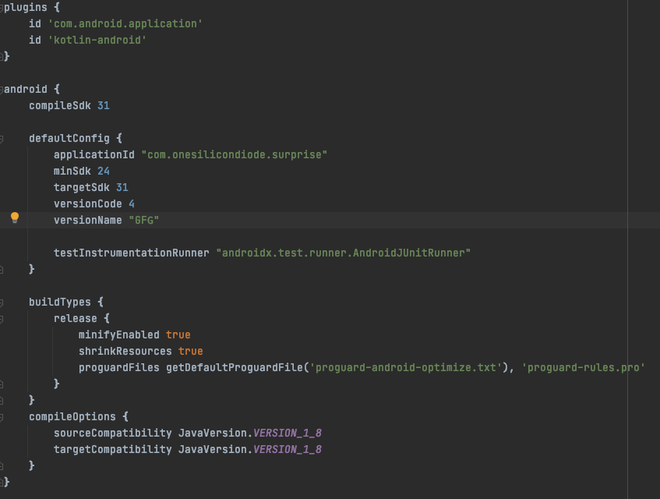660x499 pixels.
Task: Click the testInstrumentationRunner AndroidJUnitRunner string
Action: 343,252
